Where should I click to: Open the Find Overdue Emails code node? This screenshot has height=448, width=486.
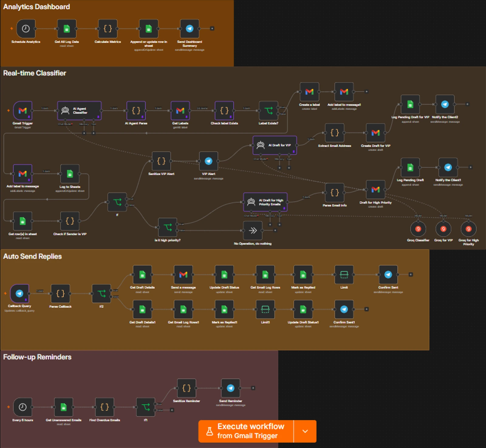tap(104, 407)
